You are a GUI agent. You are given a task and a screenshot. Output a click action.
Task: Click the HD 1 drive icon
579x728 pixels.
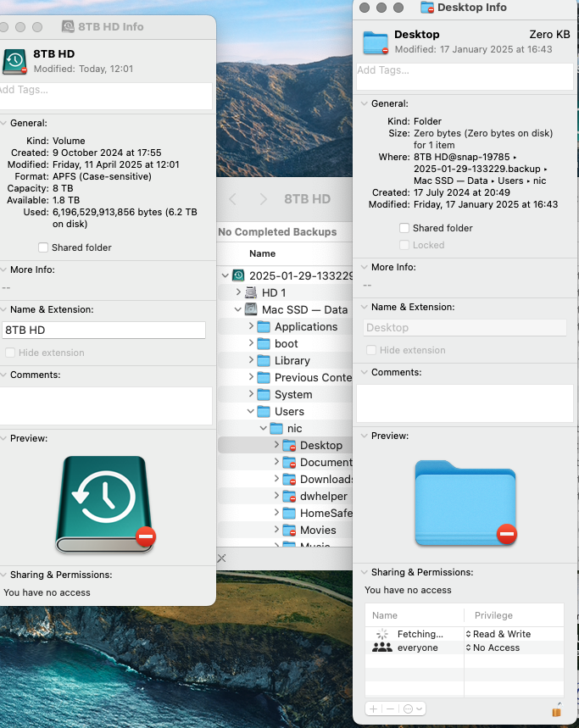(251, 292)
